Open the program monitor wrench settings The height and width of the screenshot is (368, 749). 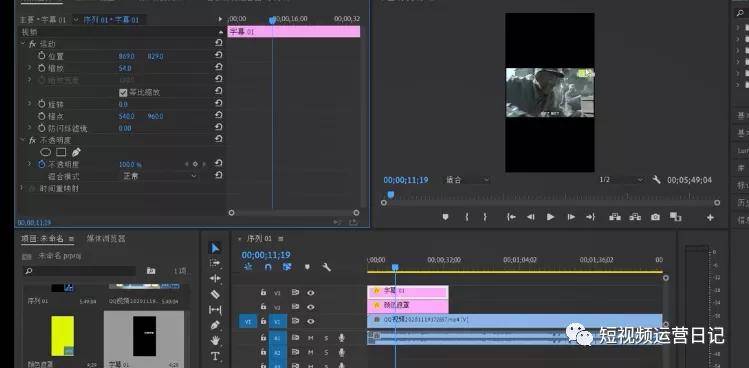pos(656,180)
